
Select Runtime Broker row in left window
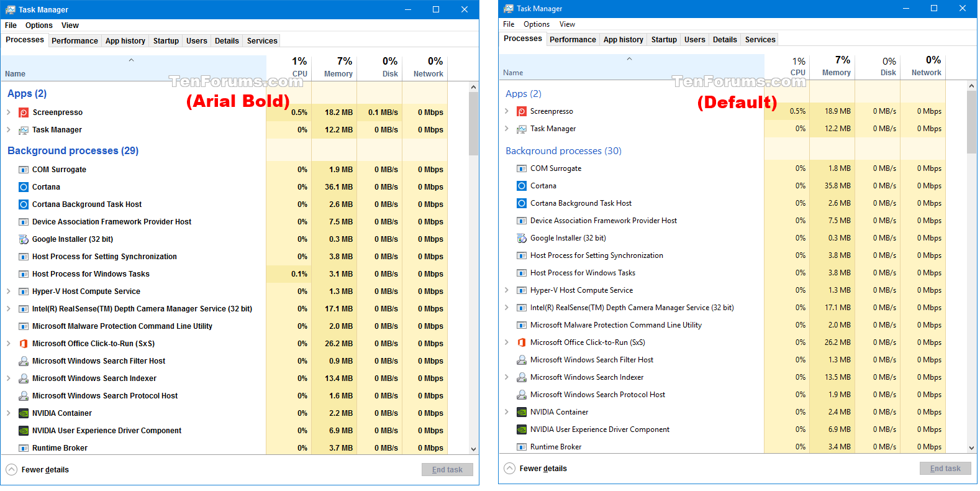tap(224, 448)
